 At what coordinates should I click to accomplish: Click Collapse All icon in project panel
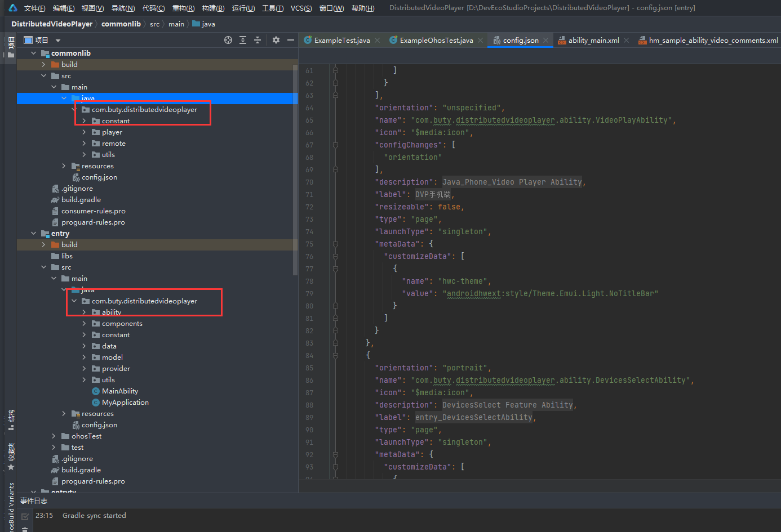258,40
